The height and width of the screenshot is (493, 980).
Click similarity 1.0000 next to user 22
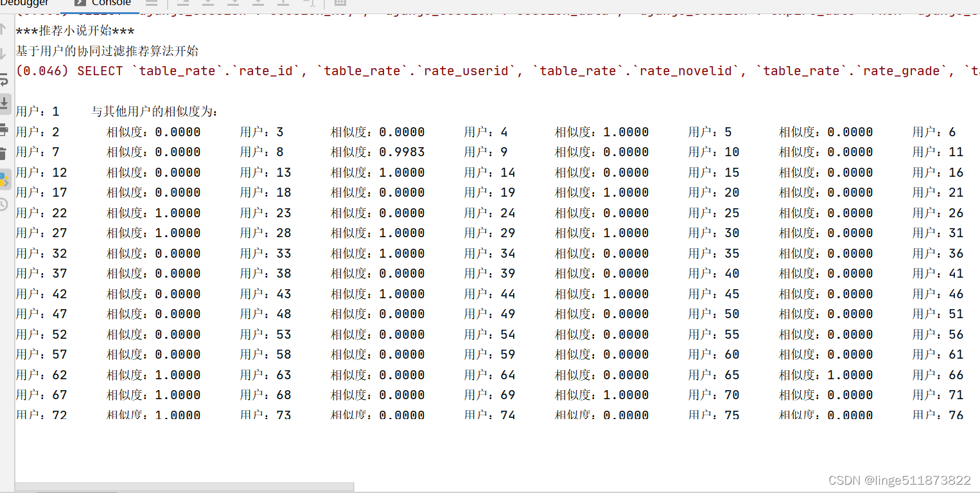(177, 213)
